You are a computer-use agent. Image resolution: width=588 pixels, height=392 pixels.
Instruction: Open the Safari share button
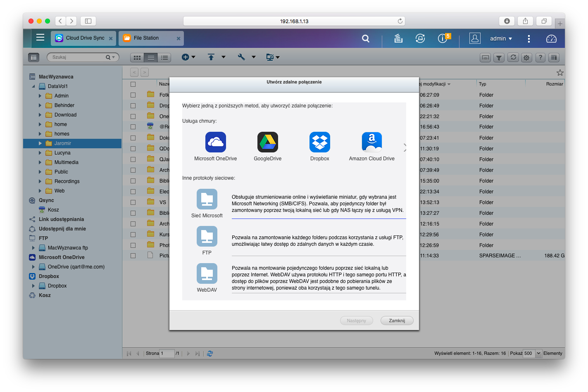(525, 21)
